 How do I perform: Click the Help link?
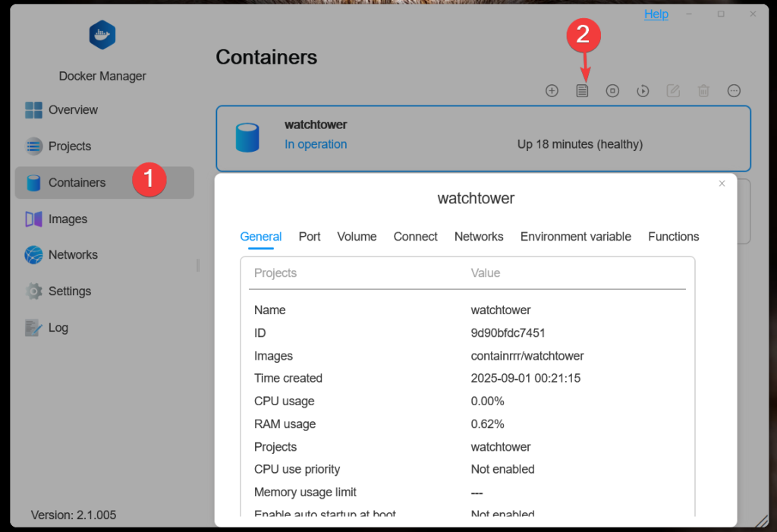pos(656,14)
